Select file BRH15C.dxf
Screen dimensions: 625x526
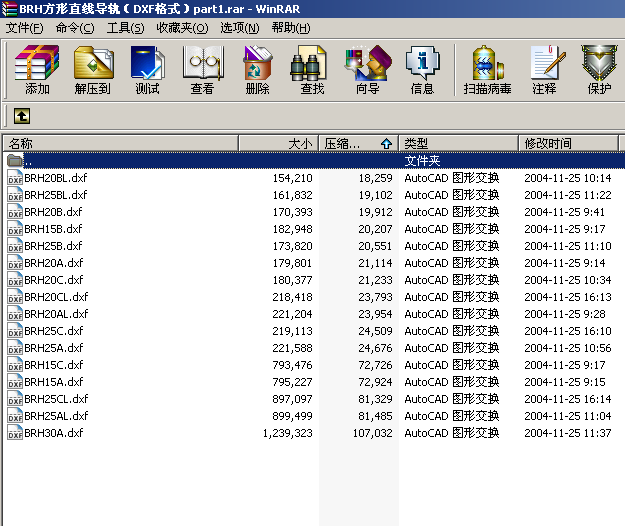click(x=53, y=365)
